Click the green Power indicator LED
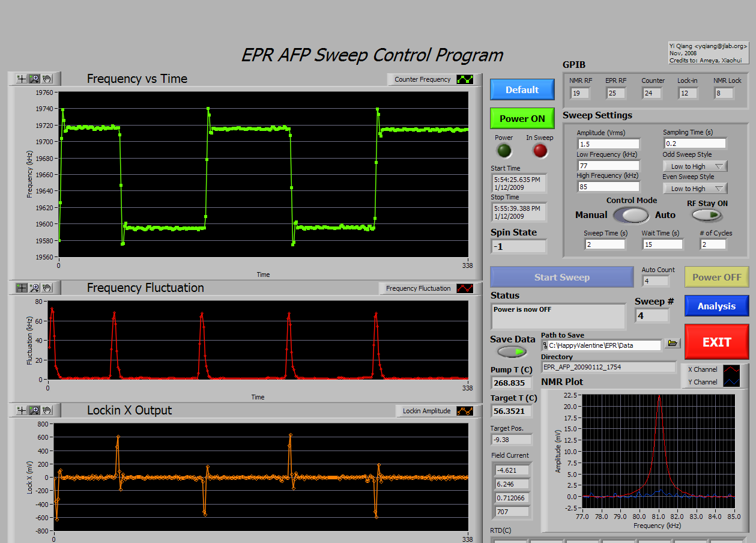Screen dimensions: 756x543 504,151
